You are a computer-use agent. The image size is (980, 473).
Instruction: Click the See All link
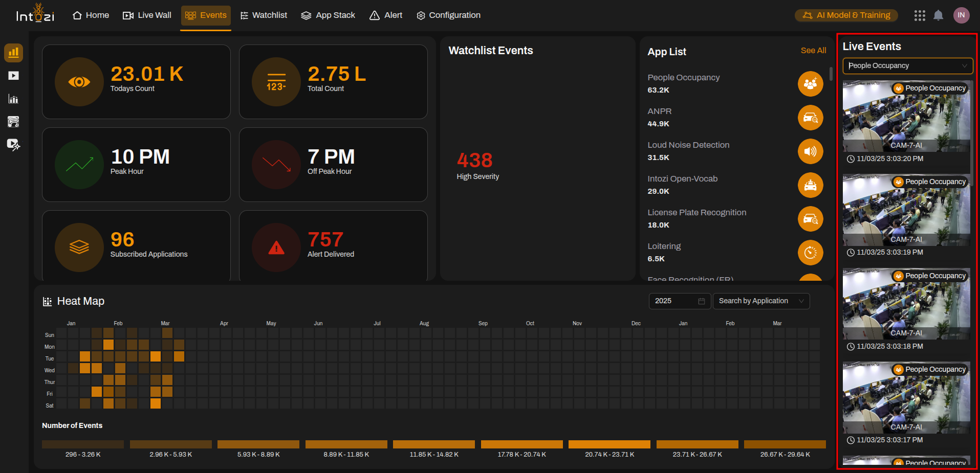(x=813, y=51)
